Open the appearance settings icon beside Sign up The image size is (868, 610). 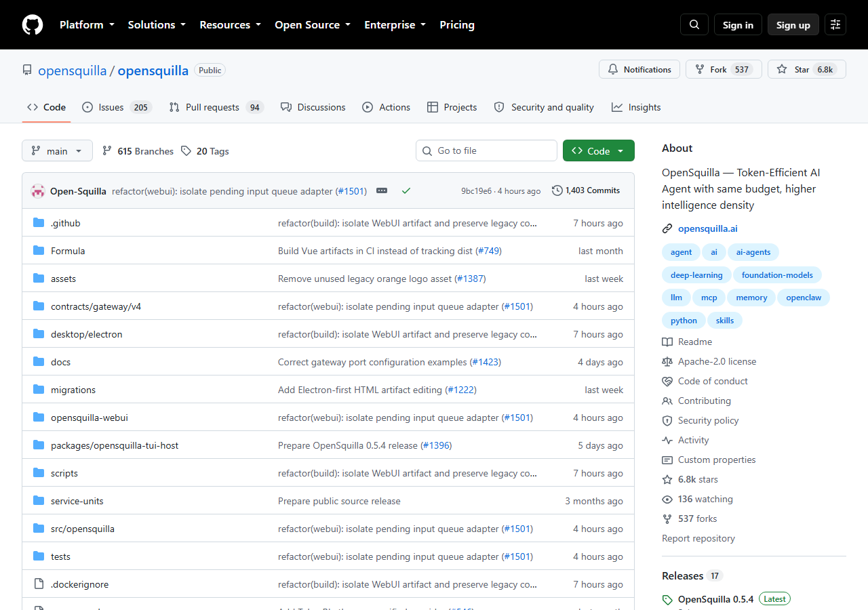pyautogui.click(x=835, y=24)
